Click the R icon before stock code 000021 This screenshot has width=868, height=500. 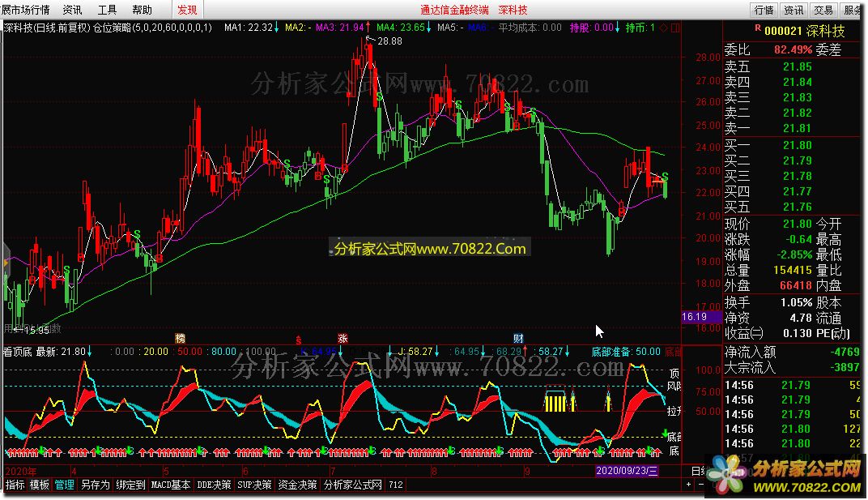pos(758,28)
